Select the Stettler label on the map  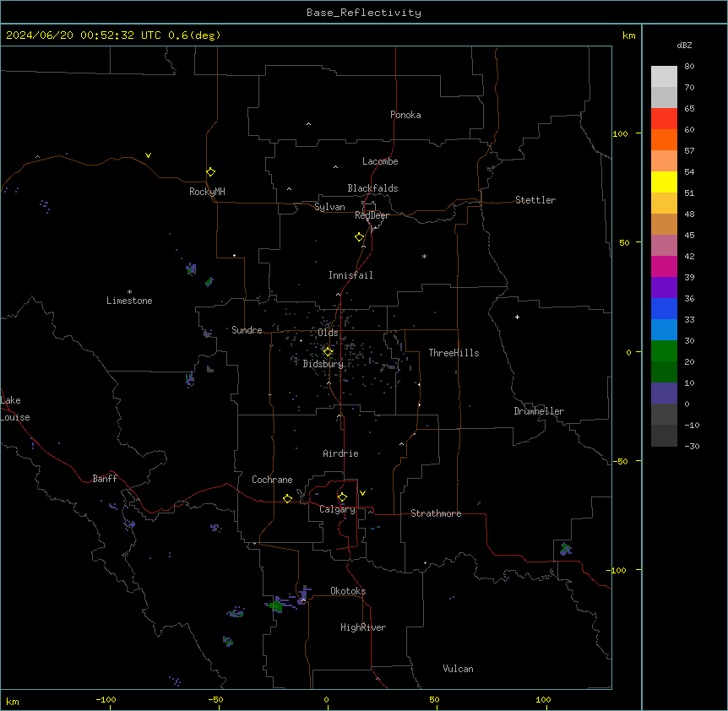[535, 200]
